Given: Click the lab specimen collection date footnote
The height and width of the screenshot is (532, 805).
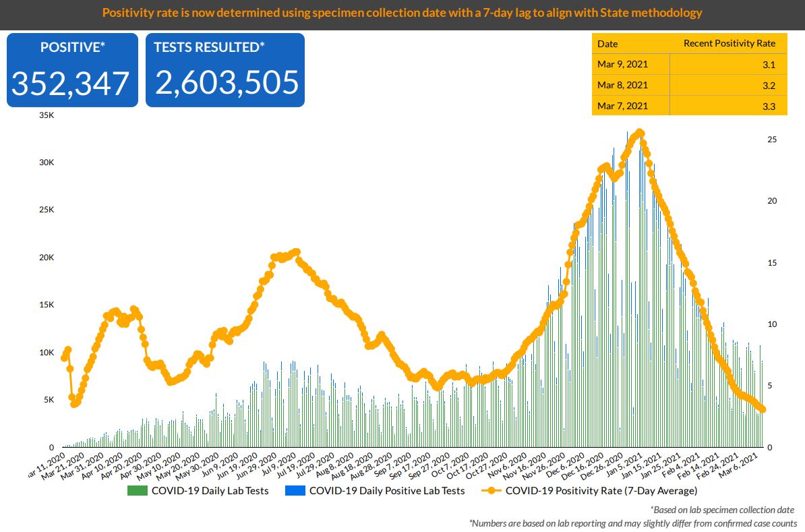Looking at the screenshot, I should pyautogui.click(x=721, y=510).
